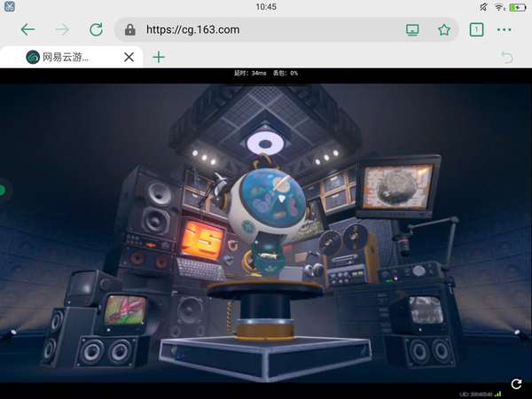Click the green signal strength bars icon
532x399 pixels.
pyautogui.click(x=498, y=394)
